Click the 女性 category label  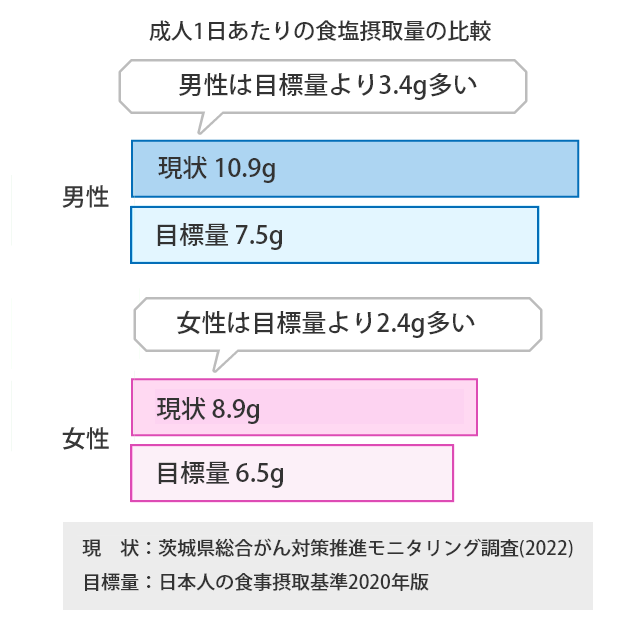(85, 438)
